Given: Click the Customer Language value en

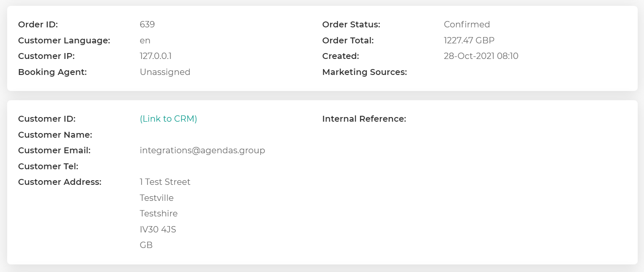Looking at the screenshot, I should coord(145,40).
